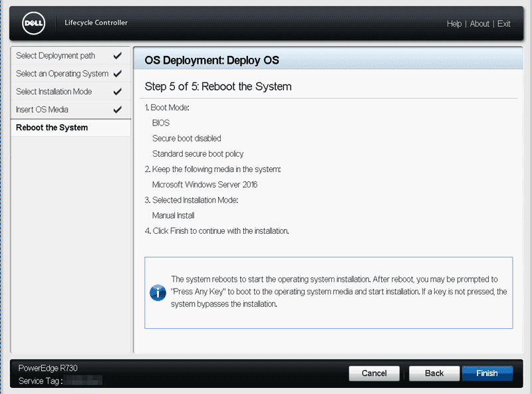Image resolution: width=532 pixels, height=394 pixels.
Task: Click the OS Deployment: Deploy OS header
Action: coord(211,60)
